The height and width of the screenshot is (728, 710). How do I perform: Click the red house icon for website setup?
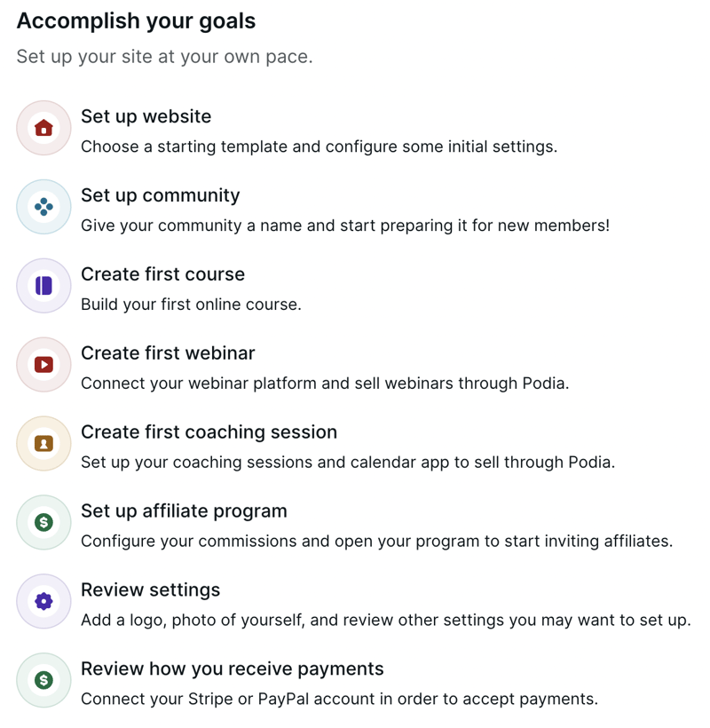pos(43,128)
